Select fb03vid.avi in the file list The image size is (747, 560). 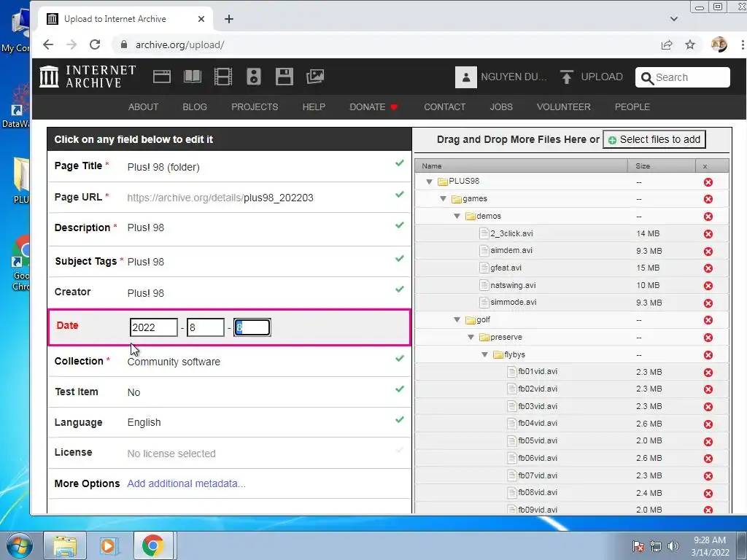pyautogui.click(x=538, y=406)
